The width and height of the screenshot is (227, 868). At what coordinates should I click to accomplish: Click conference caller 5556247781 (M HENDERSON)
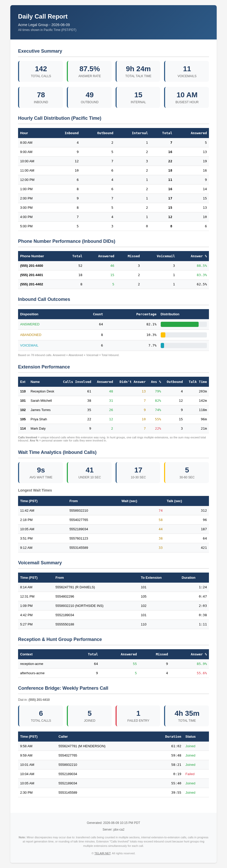(82, 746)
